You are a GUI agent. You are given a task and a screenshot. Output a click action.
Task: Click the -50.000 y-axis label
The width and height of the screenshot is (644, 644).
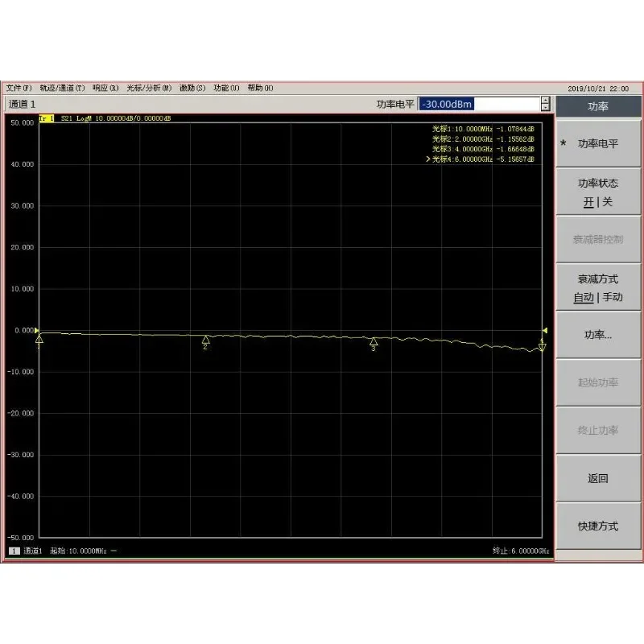(x=21, y=538)
